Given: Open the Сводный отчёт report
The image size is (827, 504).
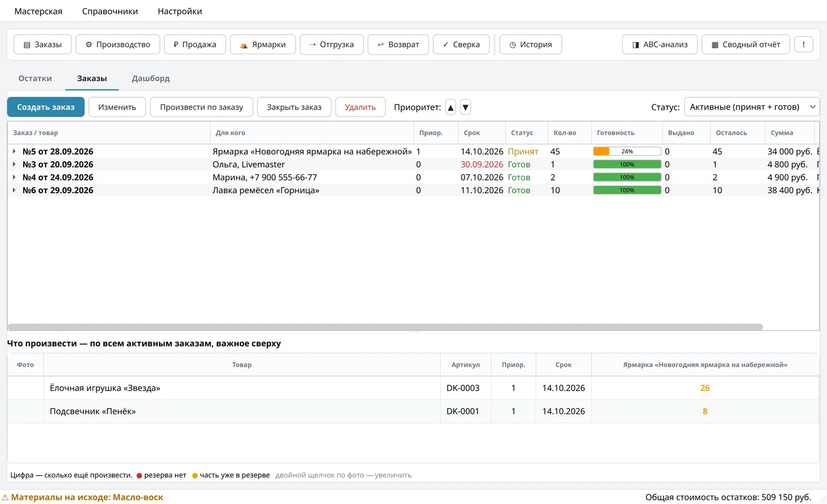Looking at the screenshot, I should (x=745, y=44).
